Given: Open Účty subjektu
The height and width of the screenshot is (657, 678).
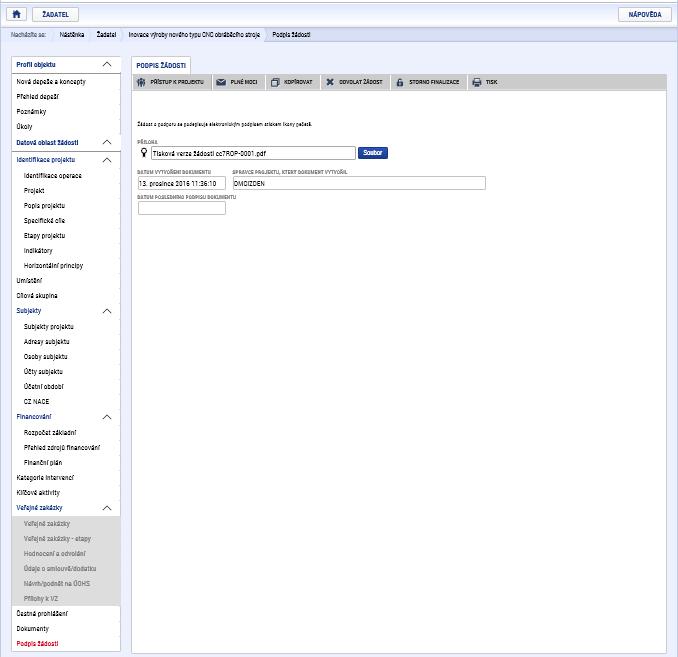Looking at the screenshot, I should tap(43, 372).
